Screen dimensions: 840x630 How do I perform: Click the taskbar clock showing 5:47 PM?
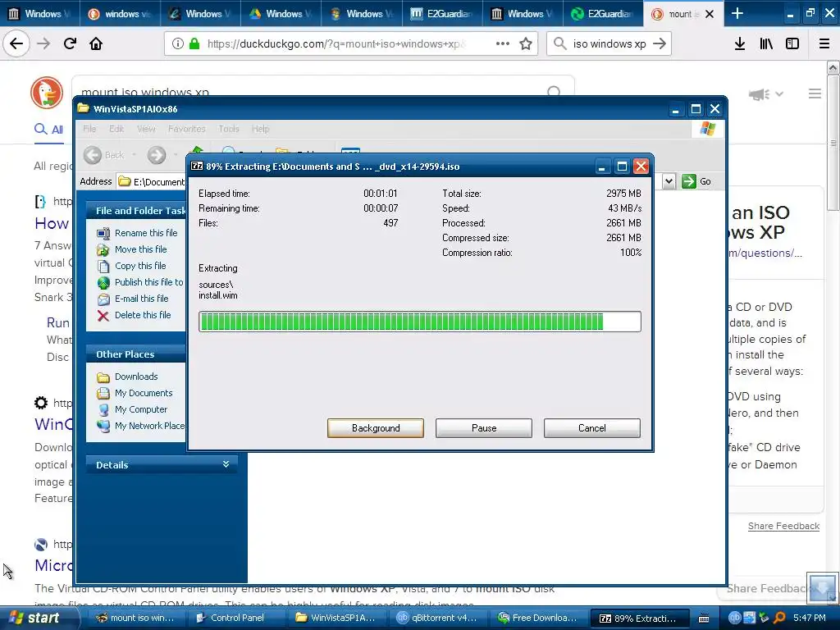[810, 619]
